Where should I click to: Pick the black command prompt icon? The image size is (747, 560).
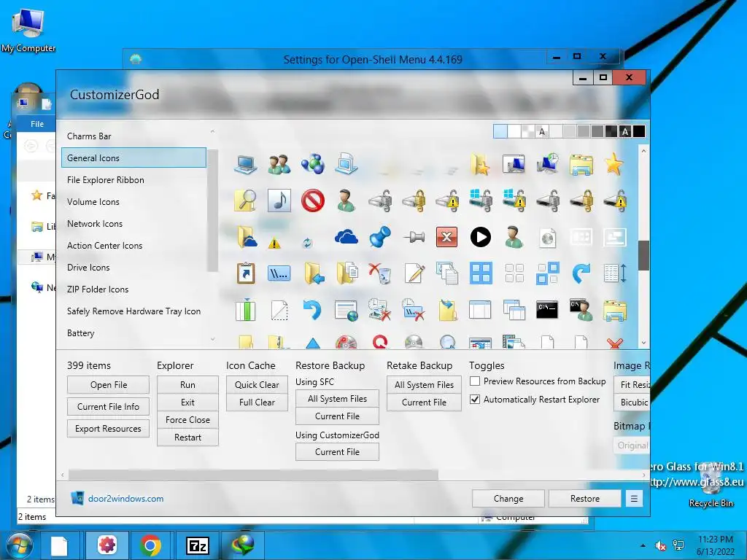tap(547, 309)
